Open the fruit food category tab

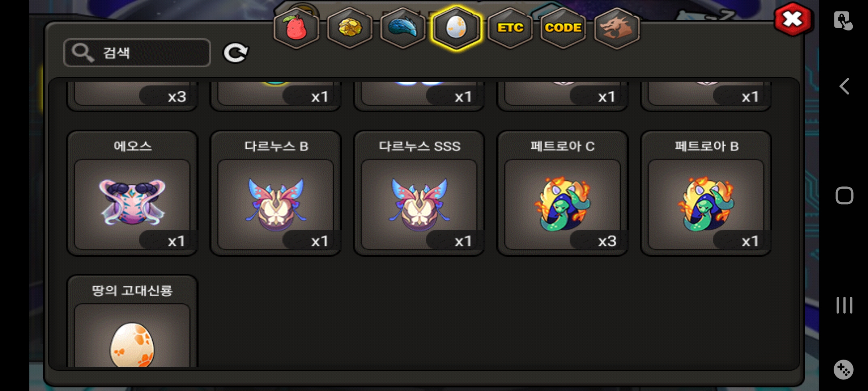pos(297,28)
